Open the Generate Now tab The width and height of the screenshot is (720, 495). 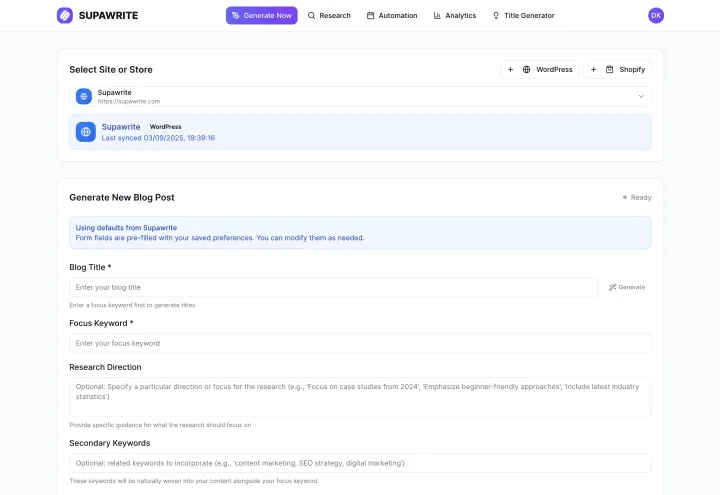pos(261,16)
